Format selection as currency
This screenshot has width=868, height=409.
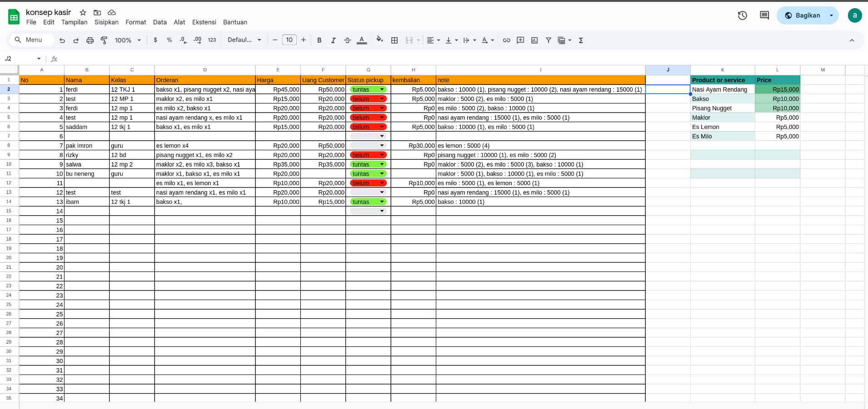155,40
